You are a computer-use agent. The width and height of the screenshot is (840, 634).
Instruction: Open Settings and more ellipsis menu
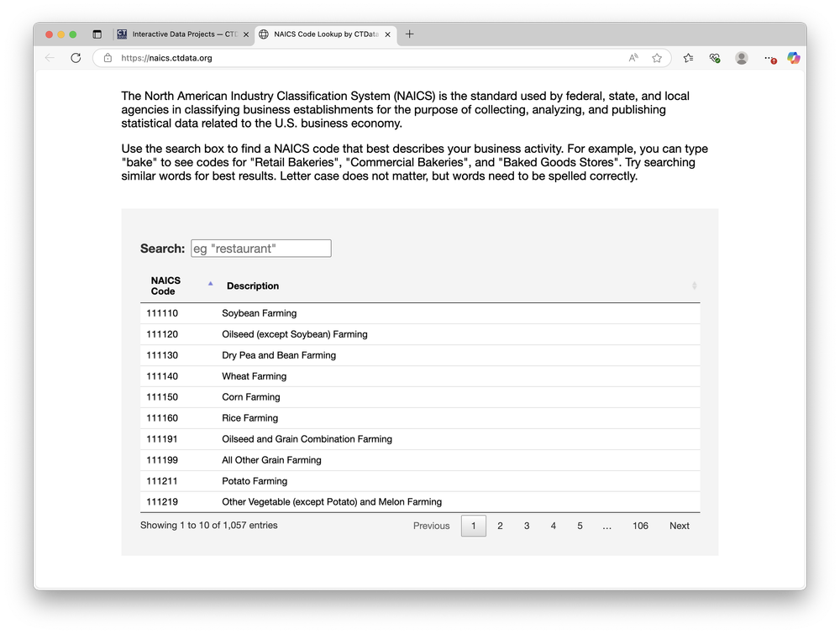pyautogui.click(x=767, y=58)
